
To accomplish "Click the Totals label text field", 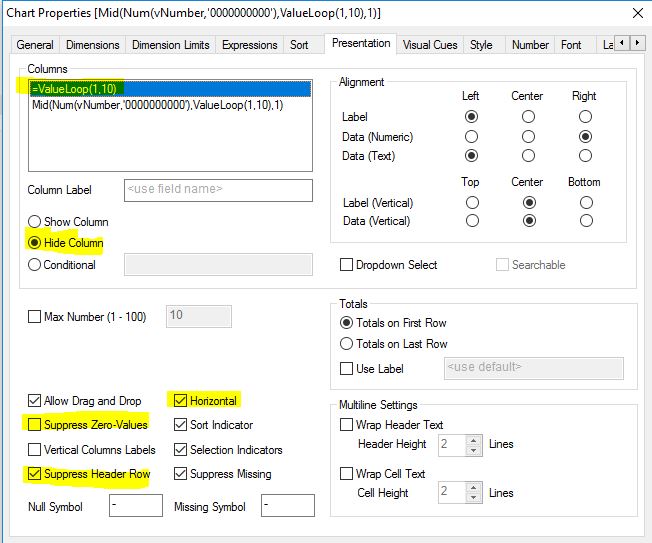I will (x=534, y=368).
